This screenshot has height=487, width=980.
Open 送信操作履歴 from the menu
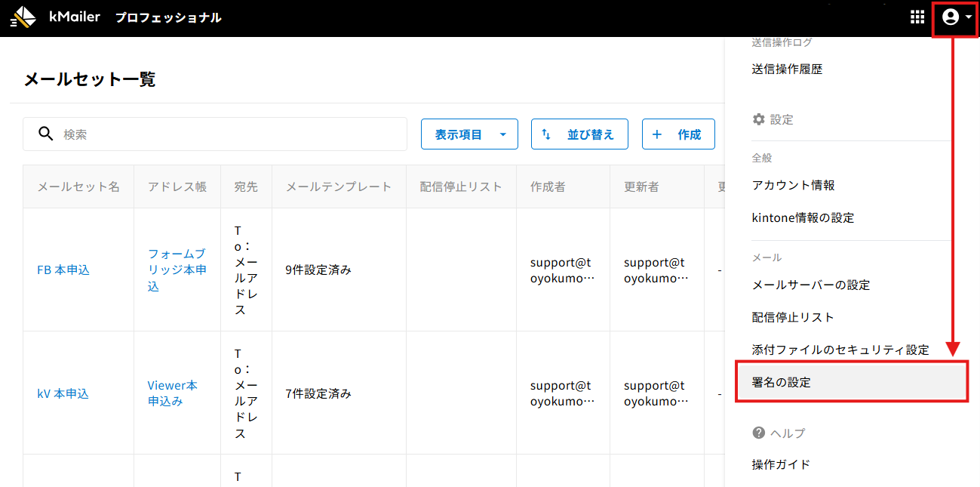pos(788,69)
